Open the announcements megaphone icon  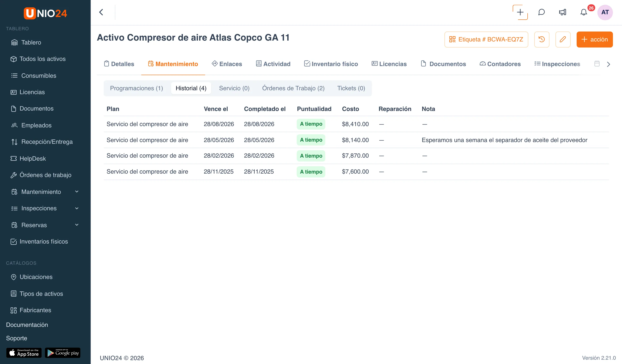tap(563, 12)
